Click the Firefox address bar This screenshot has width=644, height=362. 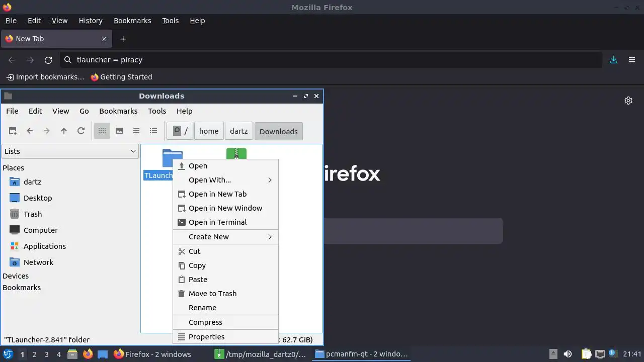[x=331, y=60]
